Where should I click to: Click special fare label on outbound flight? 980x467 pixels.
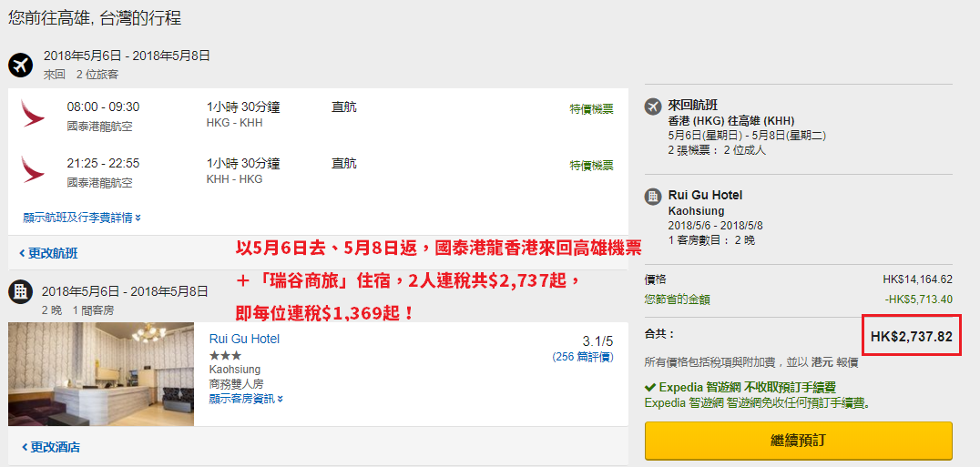tap(591, 108)
